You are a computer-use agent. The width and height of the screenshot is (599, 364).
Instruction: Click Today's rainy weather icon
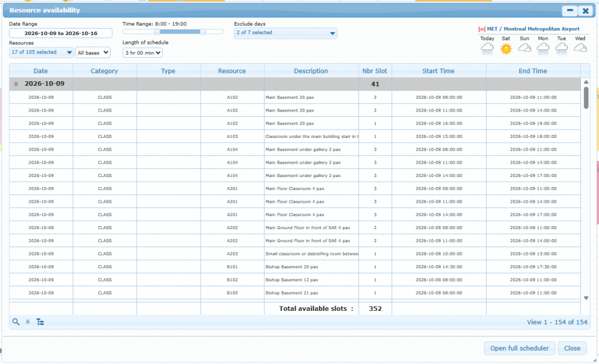(487, 48)
